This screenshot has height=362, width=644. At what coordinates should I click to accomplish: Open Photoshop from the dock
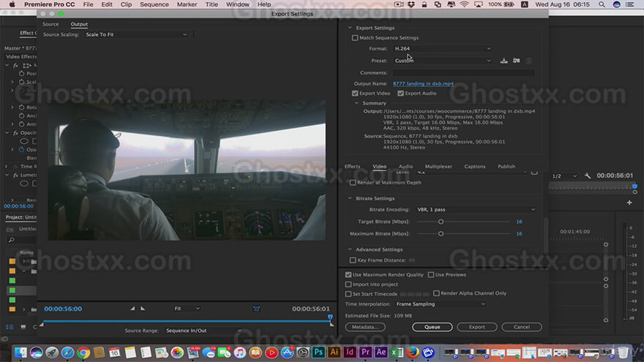[x=318, y=352]
